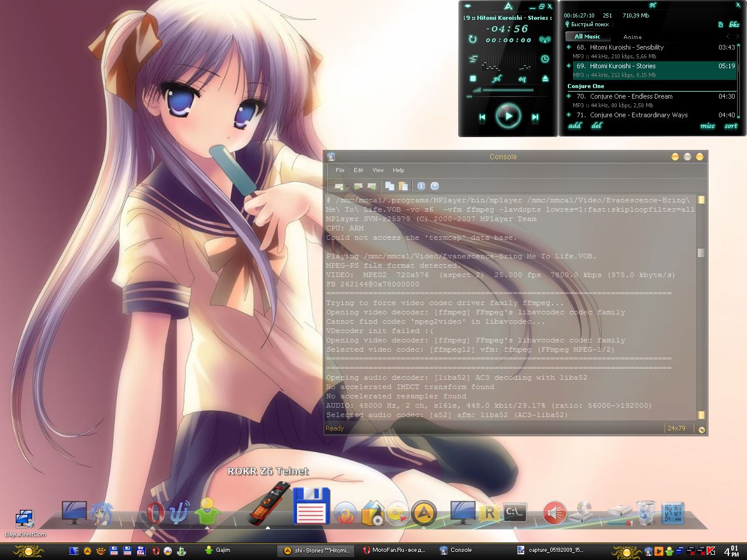Click the playlist del button
The width and height of the screenshot is (747, 560).
[x=596, y=125]
